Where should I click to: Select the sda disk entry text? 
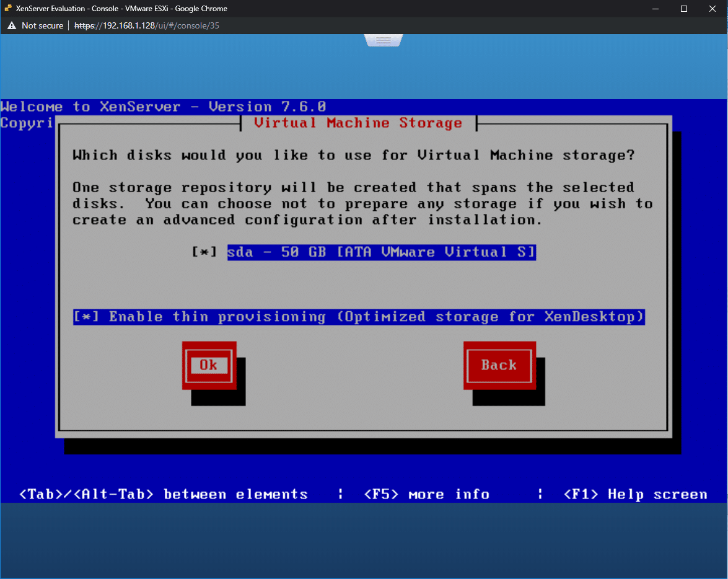(382, 252)
